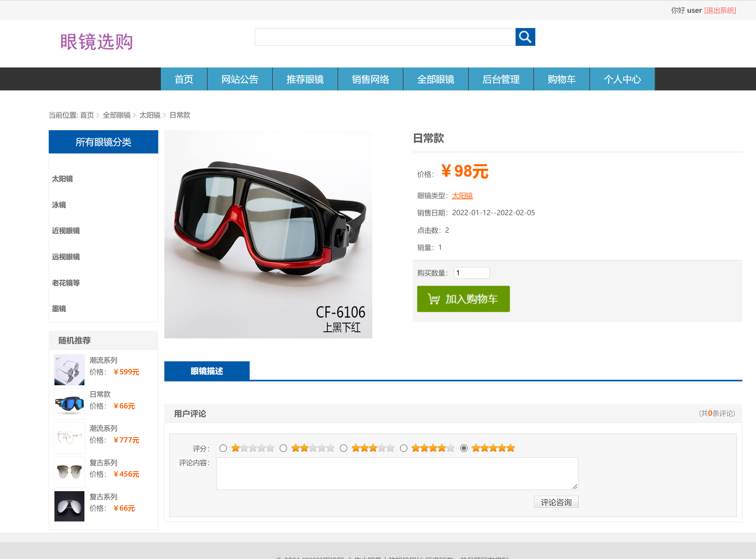The width and height of the screenshot is (756, 559).
Task: Open the aviator ¥66 复古系列 thumbnail
Action: pyautogui.click(x=69, y=506)
